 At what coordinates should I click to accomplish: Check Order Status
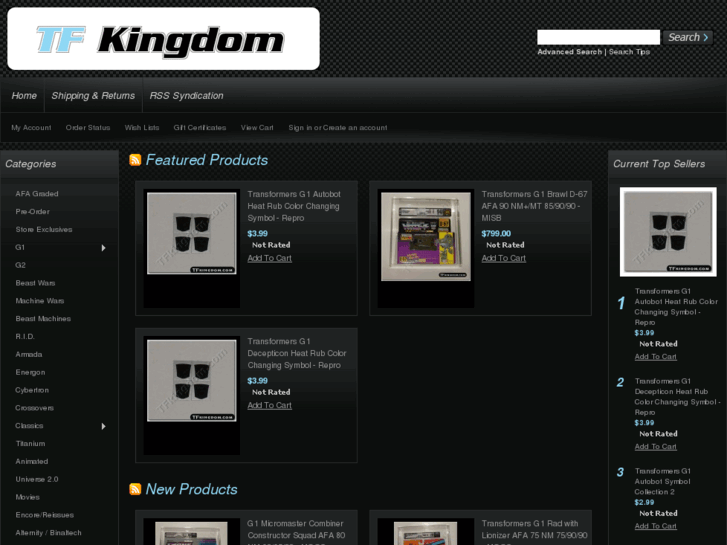point(88,128)
